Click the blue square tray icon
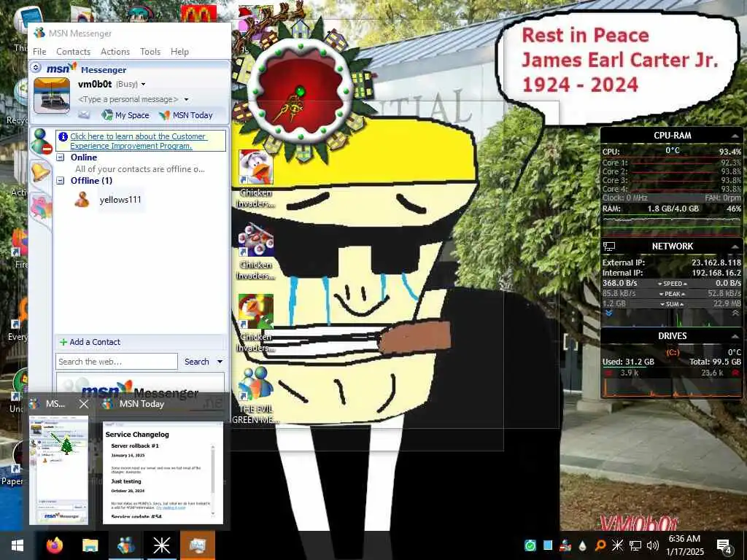The width and height of the screenshot is (747, 560). click(x=548, y=545)
